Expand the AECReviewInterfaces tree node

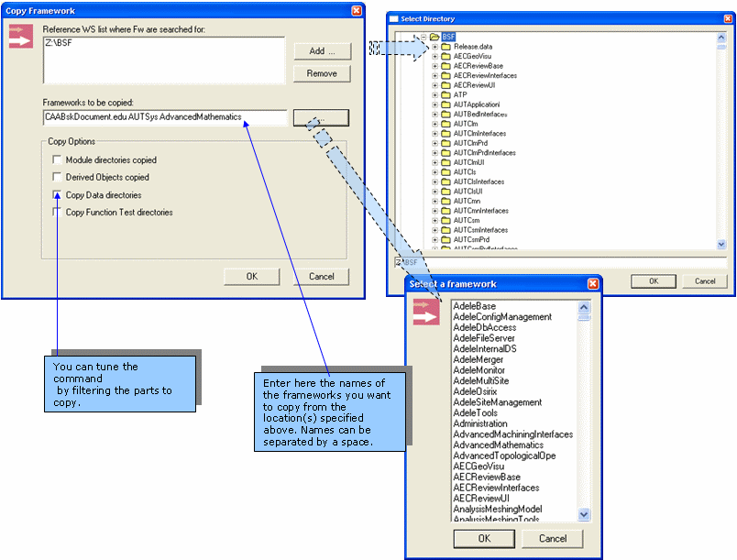click(434, 76)
